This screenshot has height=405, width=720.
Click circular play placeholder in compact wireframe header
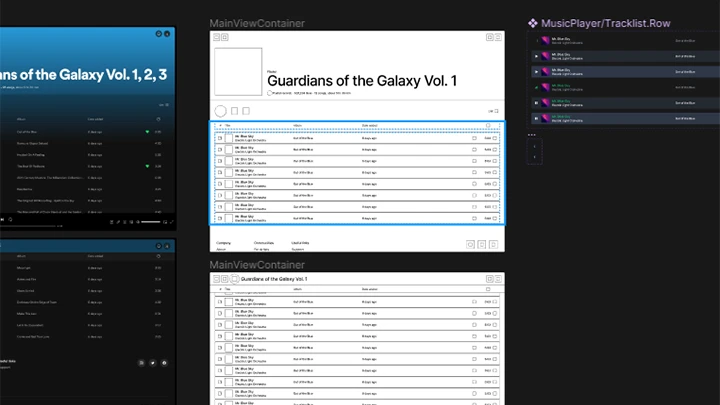[235, 279]
